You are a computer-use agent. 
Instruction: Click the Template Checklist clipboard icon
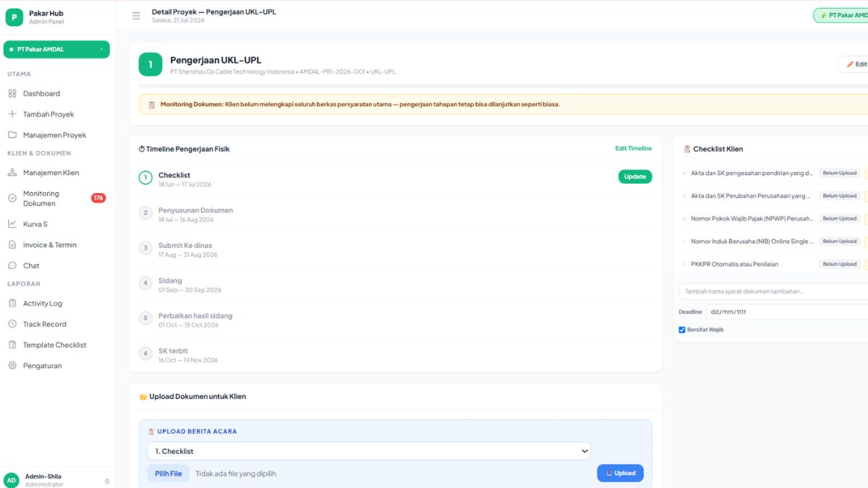[x=12, y=345]
